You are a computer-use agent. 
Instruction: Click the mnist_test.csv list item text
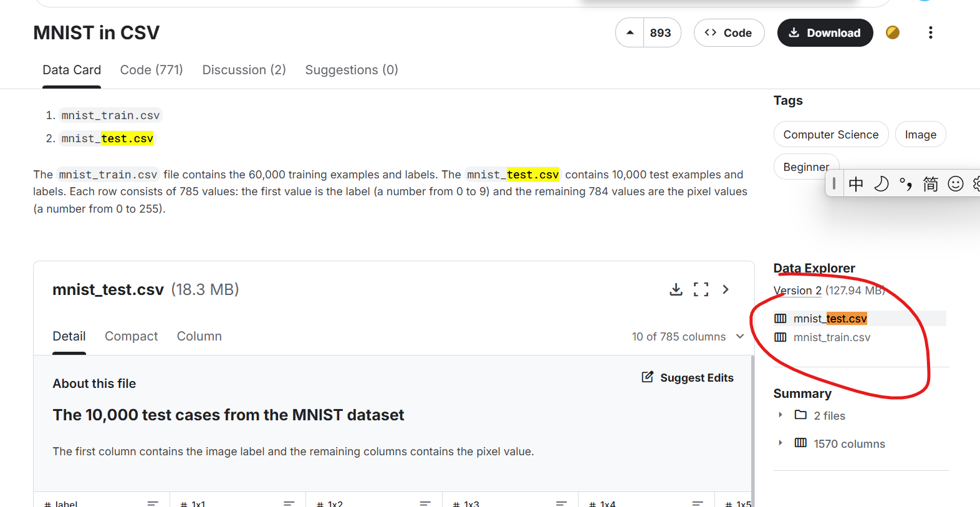tap(107, 138)
